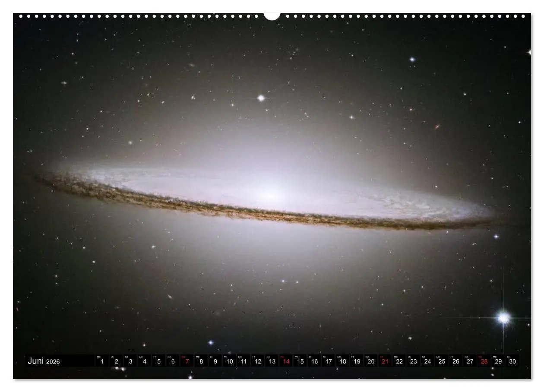Select day 30 in the calendar strip
Image resolution: width=544 pixels, height=392 pixels.
pyautogui.click(x=512, y=361)
